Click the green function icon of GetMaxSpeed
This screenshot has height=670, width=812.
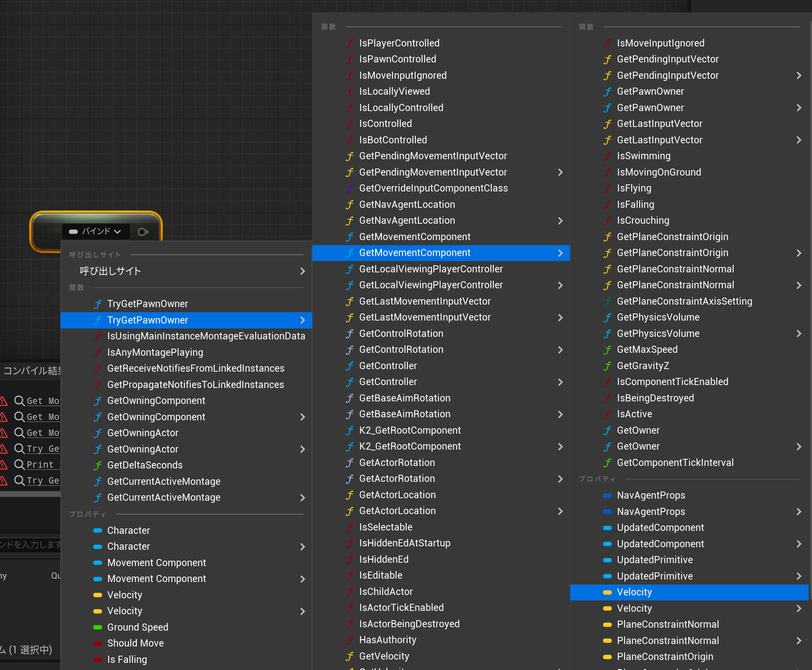(607, 350)
